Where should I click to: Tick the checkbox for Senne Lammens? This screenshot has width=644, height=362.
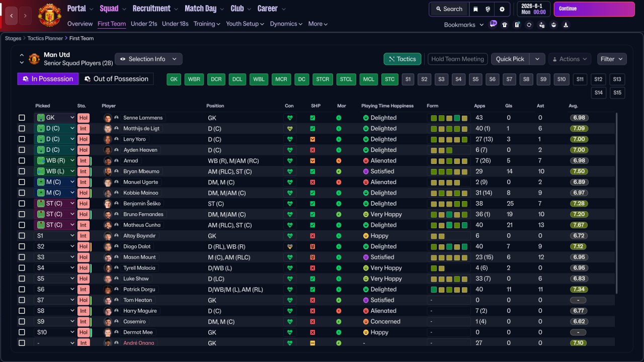[22, 118]
